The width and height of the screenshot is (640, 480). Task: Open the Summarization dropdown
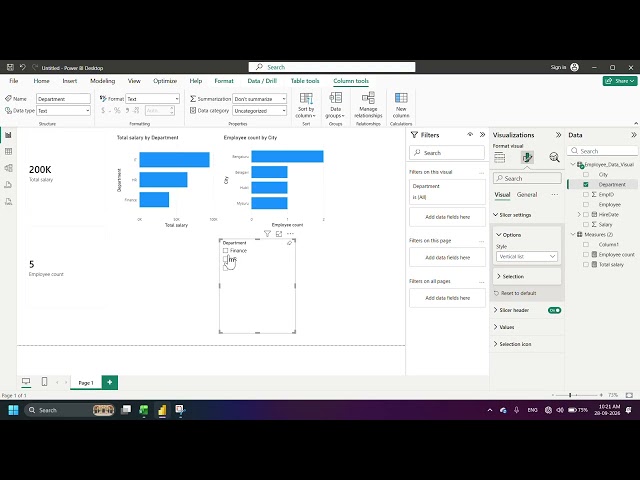point(260,99)
